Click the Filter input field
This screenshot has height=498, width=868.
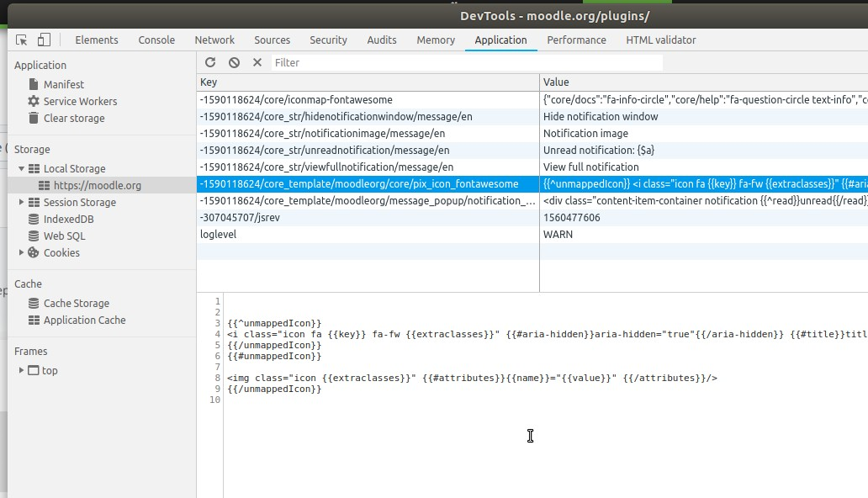[467, 62]
